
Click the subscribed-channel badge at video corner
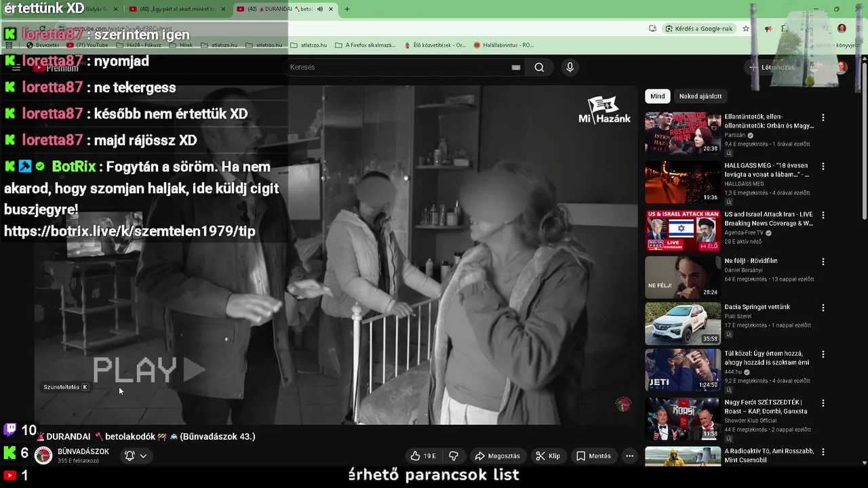point(623,405)
